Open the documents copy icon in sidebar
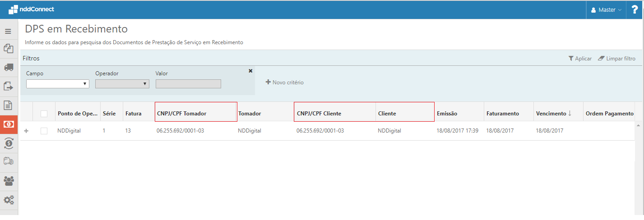This screenshot has width=644, height=220. click(8, 49)
